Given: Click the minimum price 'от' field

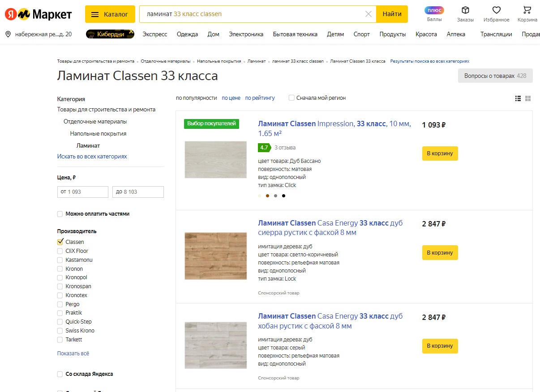Looking at the screenshot, I should pos(83,192).
